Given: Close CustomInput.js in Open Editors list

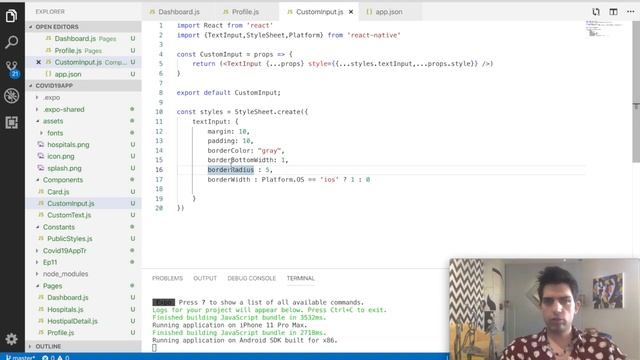Looking at the screenshot, I should coord(38,62).
